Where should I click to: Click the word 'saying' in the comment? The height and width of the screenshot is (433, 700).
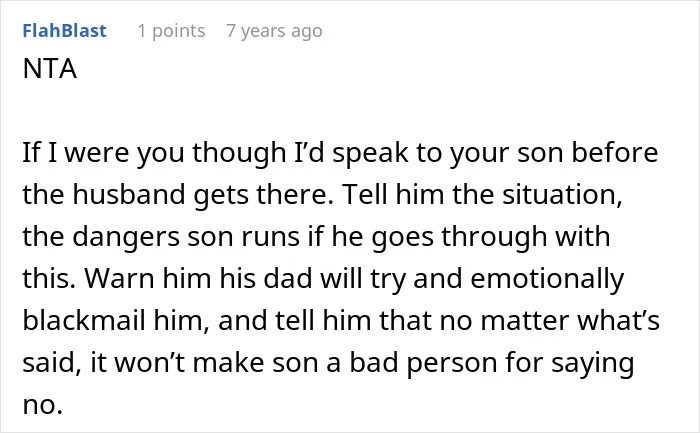click(592, 364)
